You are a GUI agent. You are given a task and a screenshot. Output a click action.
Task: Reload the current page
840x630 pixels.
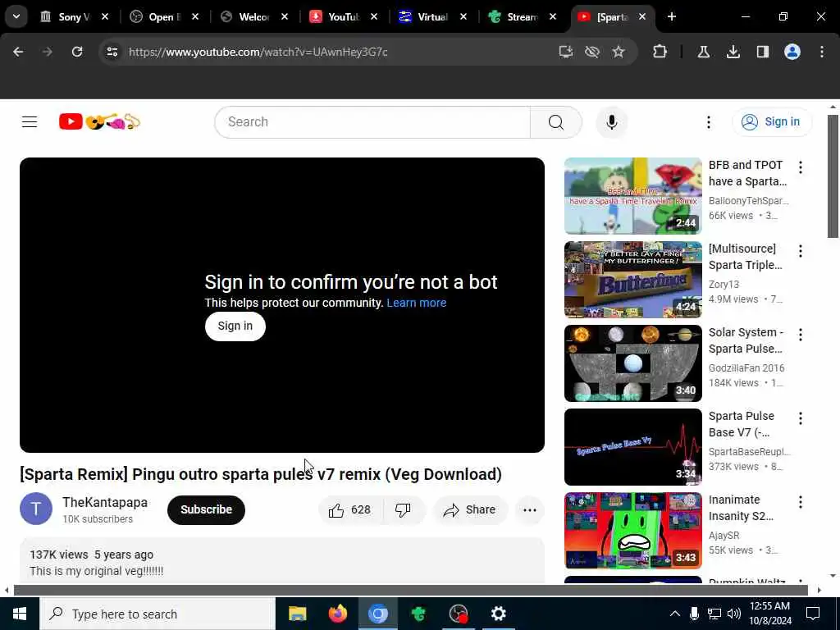coord(77,52)
